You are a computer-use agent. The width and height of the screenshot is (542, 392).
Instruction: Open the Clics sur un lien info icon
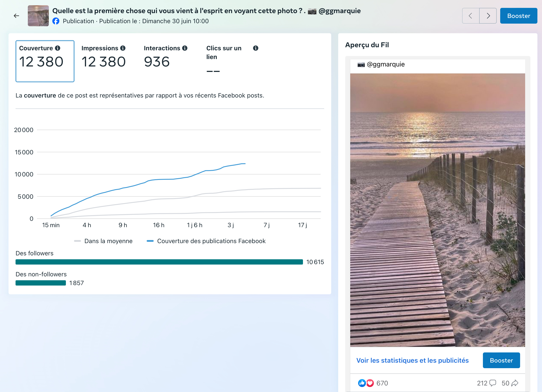point(256,48)
